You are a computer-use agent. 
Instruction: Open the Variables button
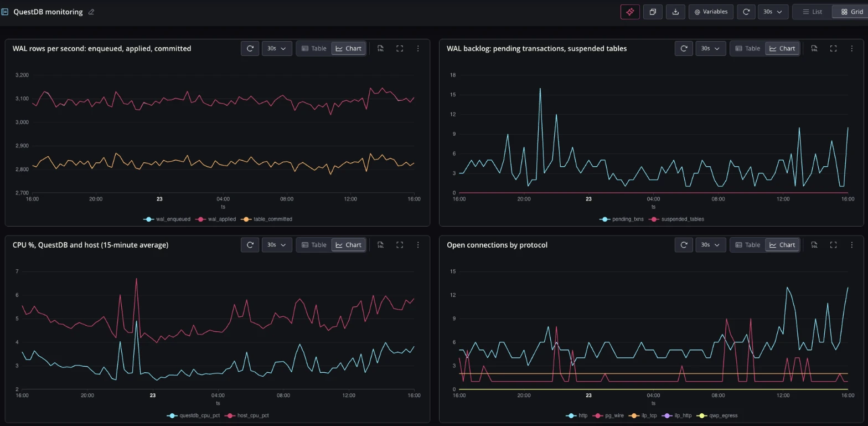pos(711,12)
